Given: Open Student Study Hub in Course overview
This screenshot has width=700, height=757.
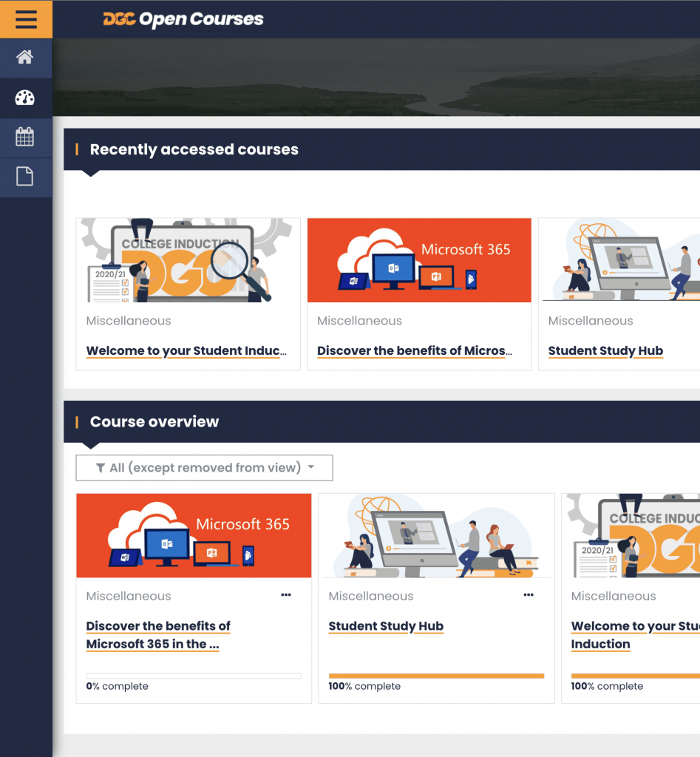Looking at the screenshot, I should [386, 626].
